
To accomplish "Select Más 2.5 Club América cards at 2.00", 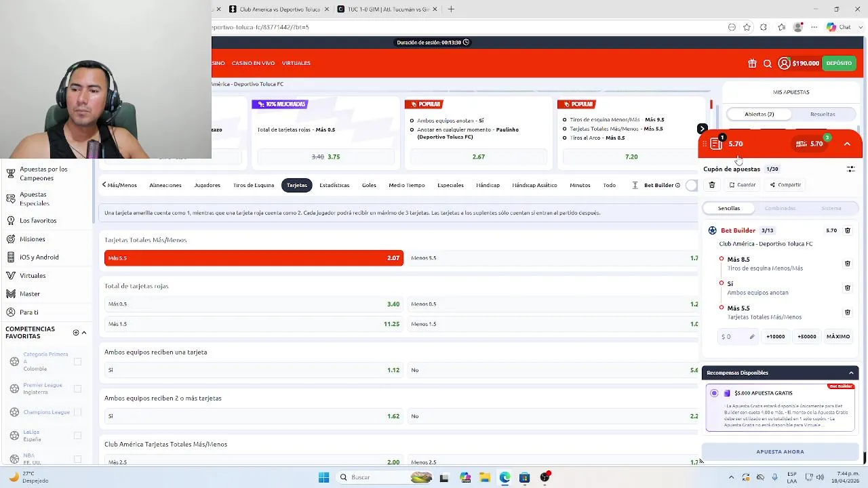I will [254, 462].
